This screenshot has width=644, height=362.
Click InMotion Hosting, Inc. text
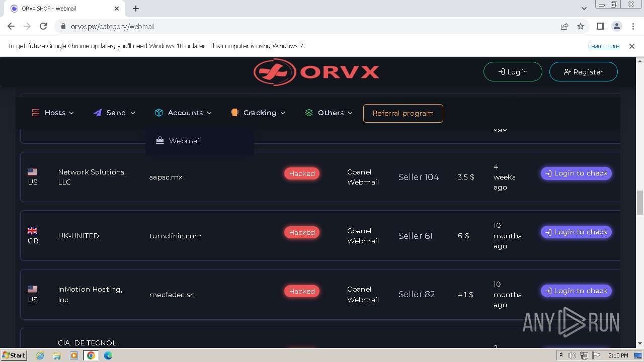[x=90, y=294]
